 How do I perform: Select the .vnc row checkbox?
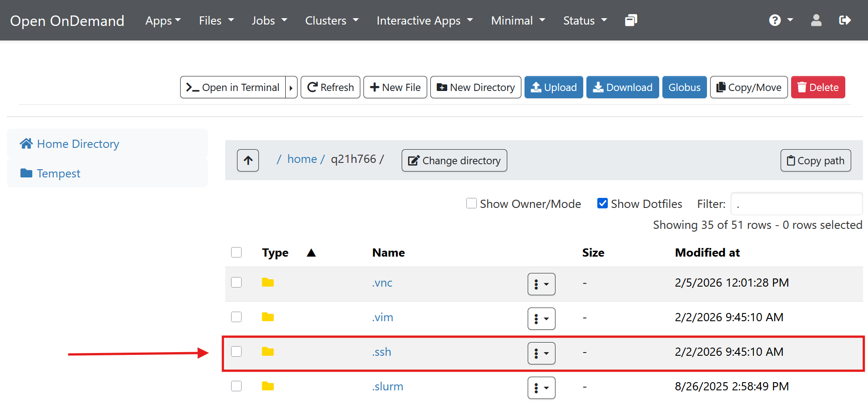tap(237, 283)
